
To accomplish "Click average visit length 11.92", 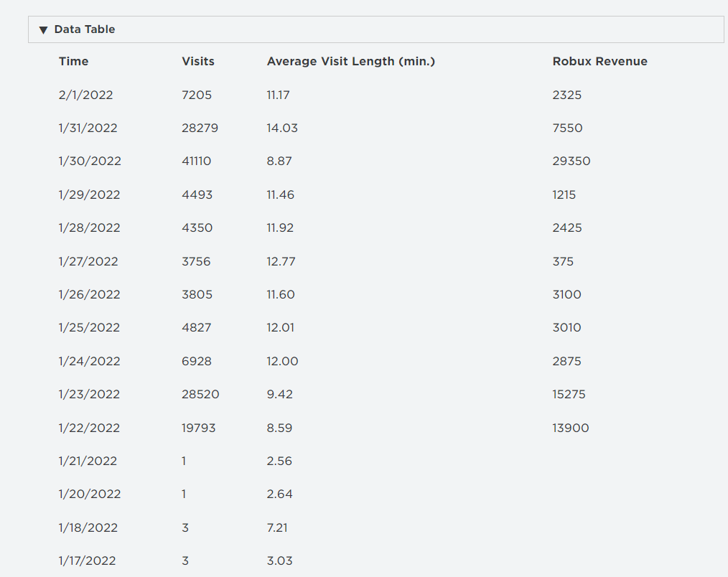I will (280, 228).
